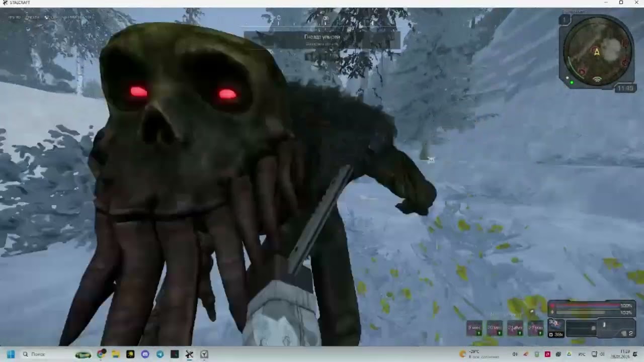644x362 pixels.
Task: Switch the РУС keyboard language indicator
Action: (x=582, y=354)
